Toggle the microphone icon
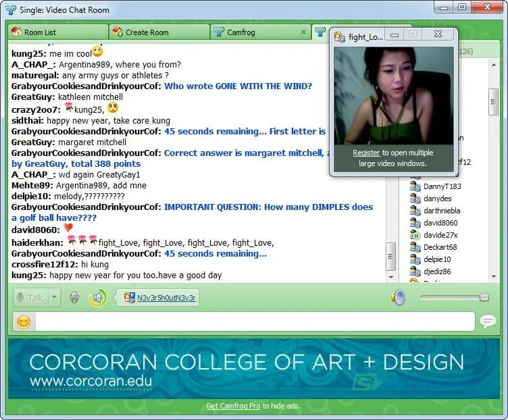The image size is (508, 420). (x=74, y=298)
